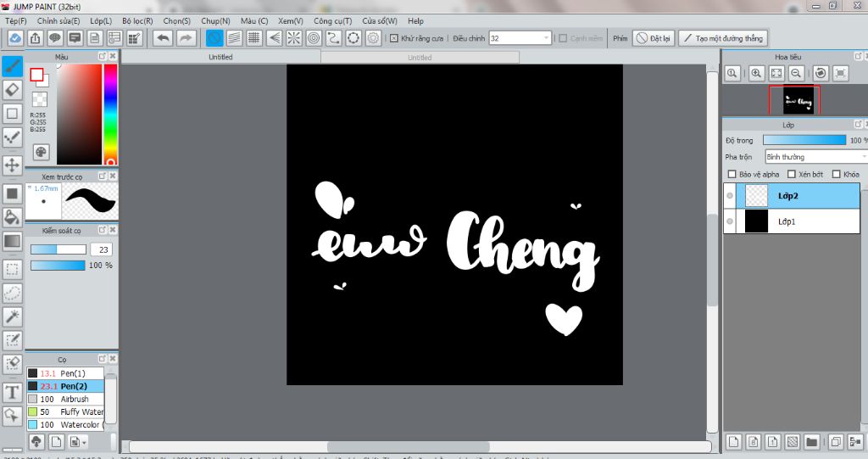Enable curve snap guide
Viewport: 868px width, 459px height.
pos(333,38)
